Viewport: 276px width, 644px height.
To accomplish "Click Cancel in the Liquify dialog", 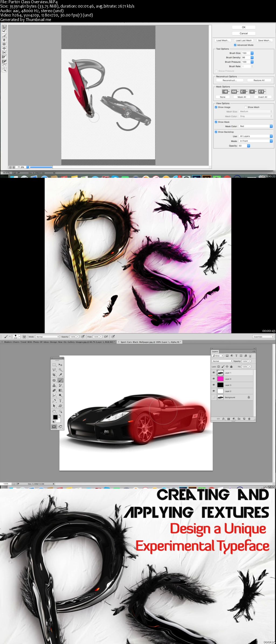I will [x=244, y=33].
